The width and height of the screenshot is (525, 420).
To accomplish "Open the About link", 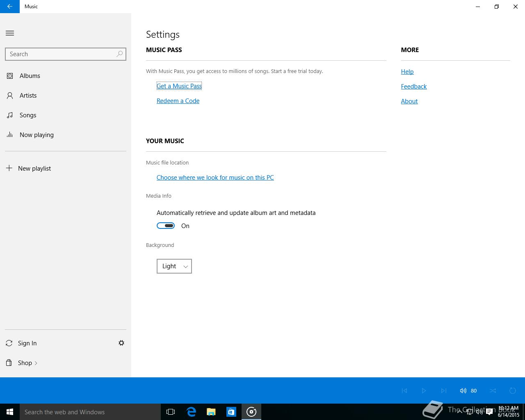I will [x=409, y=101].
